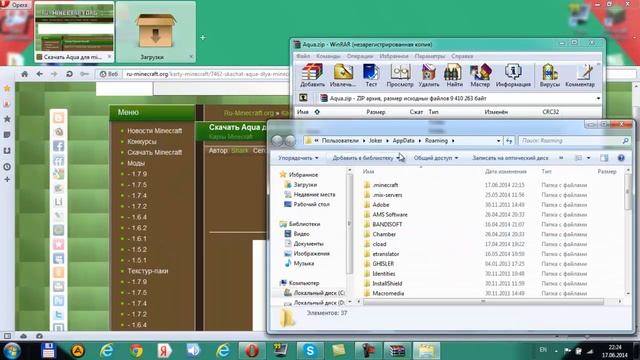
Task: Click Explorer preview pane toggle icon
Action: pos(604,158)
